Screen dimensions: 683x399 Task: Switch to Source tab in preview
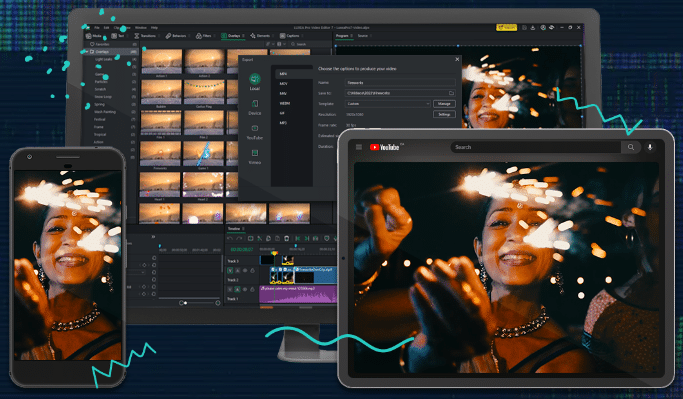coord(363,36)
